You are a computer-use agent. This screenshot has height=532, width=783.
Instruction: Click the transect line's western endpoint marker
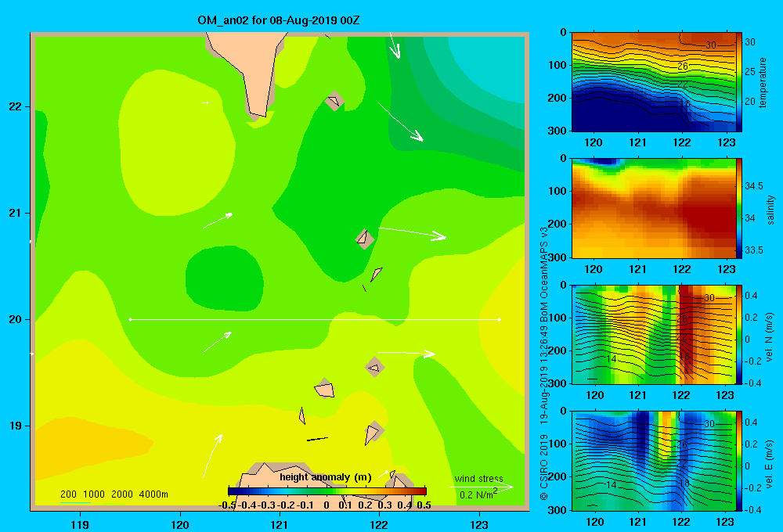[130, 319]
